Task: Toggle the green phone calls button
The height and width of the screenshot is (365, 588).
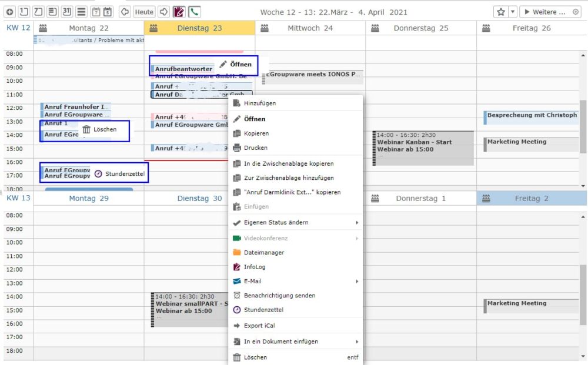Action: tap(194, 12)
